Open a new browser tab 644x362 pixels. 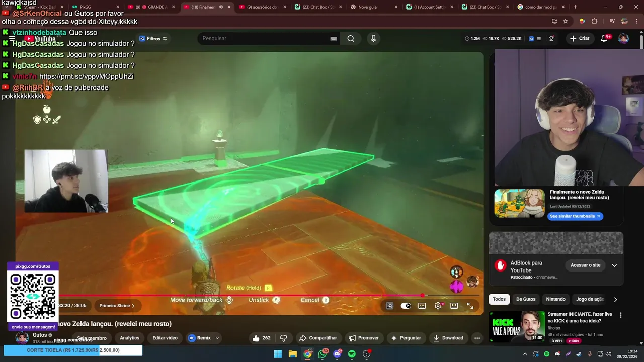575,7
